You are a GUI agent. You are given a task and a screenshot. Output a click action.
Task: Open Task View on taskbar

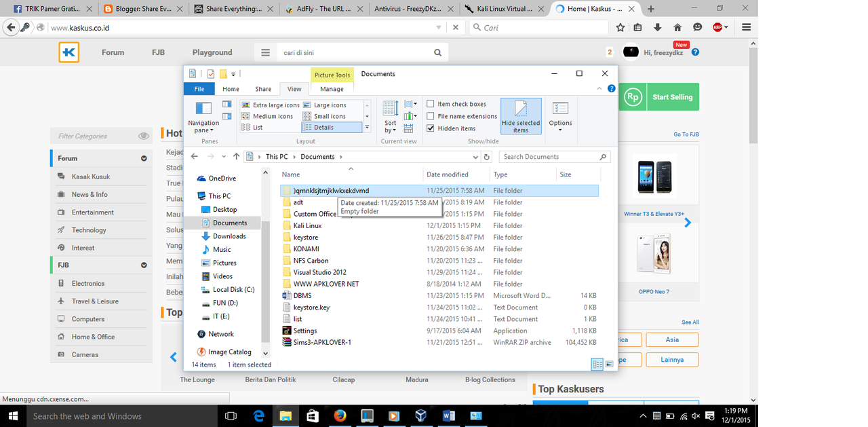231,416
